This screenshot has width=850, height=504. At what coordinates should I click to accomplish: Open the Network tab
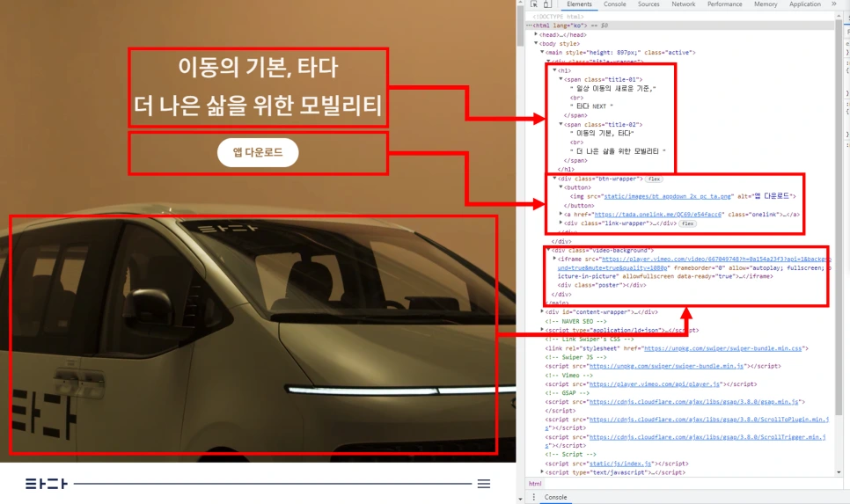tap(683, 4)
